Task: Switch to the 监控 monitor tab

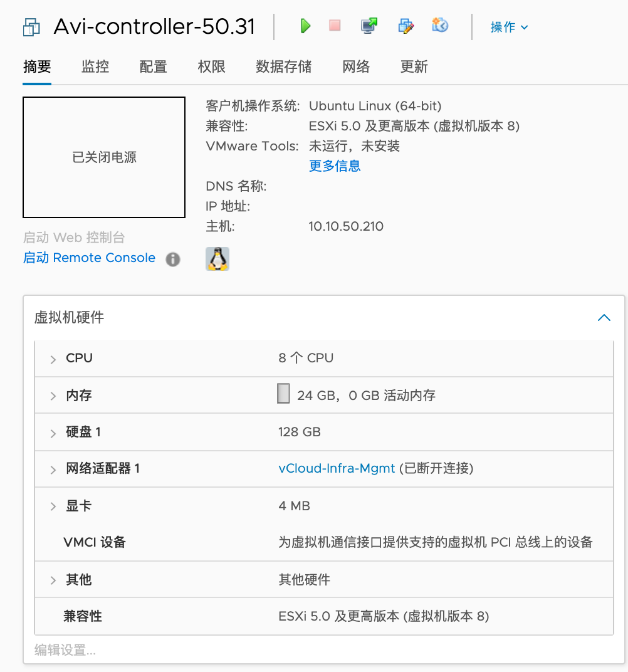Action: click(95, 67)
